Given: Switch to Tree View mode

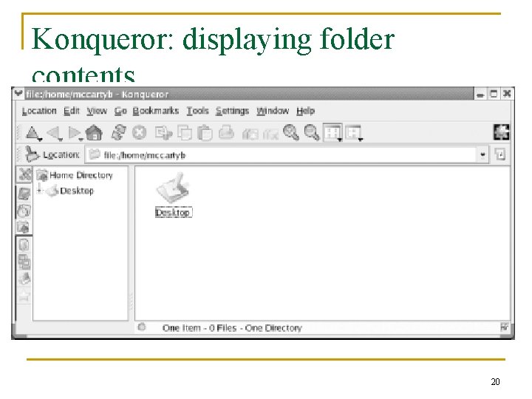Looking at the screenshot, I should click(353, 132).
